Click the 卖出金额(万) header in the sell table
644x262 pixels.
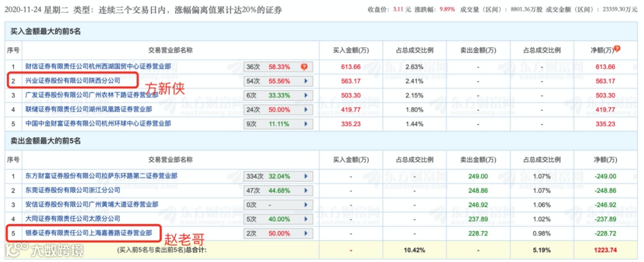coord(478,159)
